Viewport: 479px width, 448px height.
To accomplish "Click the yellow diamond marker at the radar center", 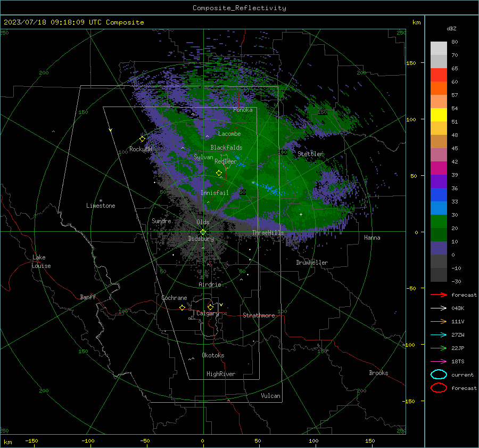I will 203,232.
